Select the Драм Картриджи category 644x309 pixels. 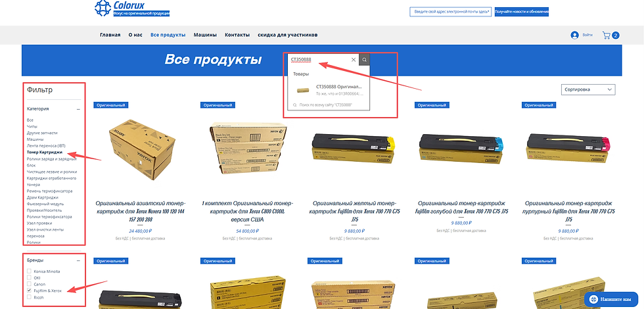(42, 197)
